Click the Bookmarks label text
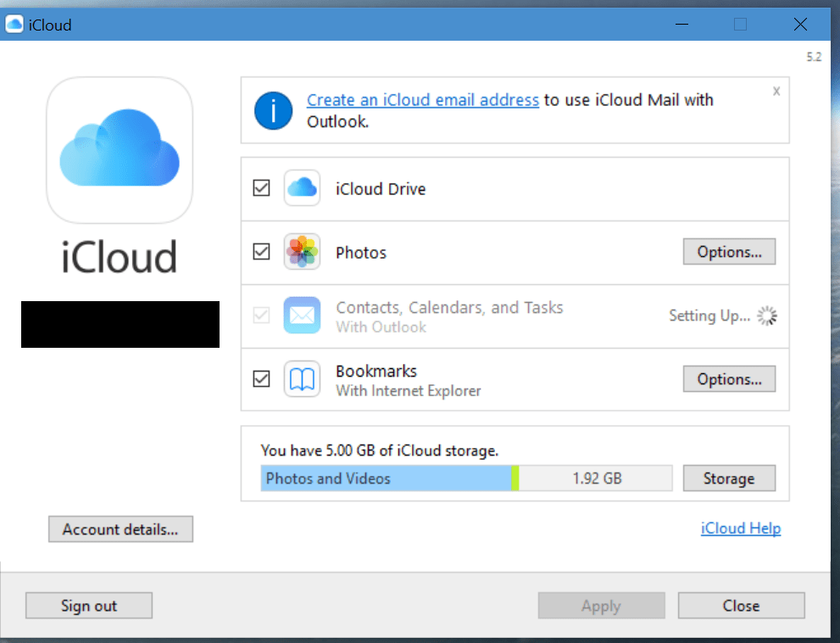The image size is (840, 643). coord(376,371)
